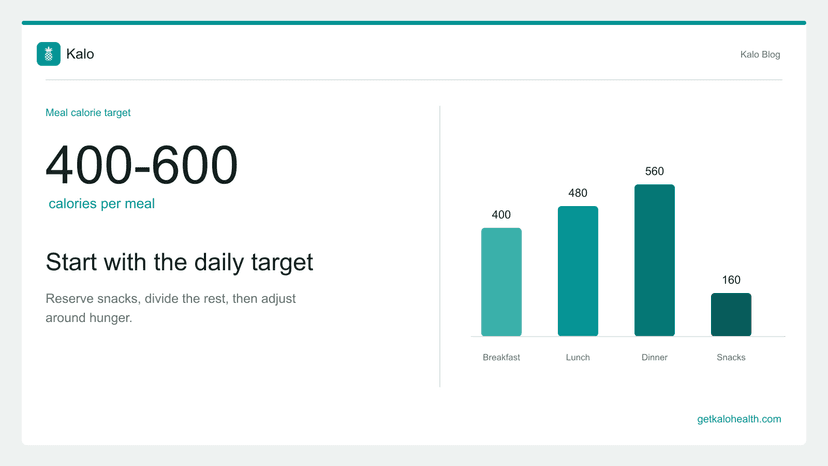Viewport: 828px width, 466px height.
Task: Visit the getkalohealth.com link
Action: (x=739, y=419)
